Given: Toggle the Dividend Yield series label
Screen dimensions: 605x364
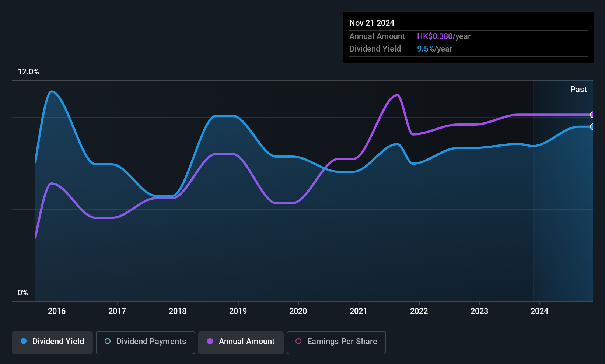Looking at the screenshot, I should (58, 341).
